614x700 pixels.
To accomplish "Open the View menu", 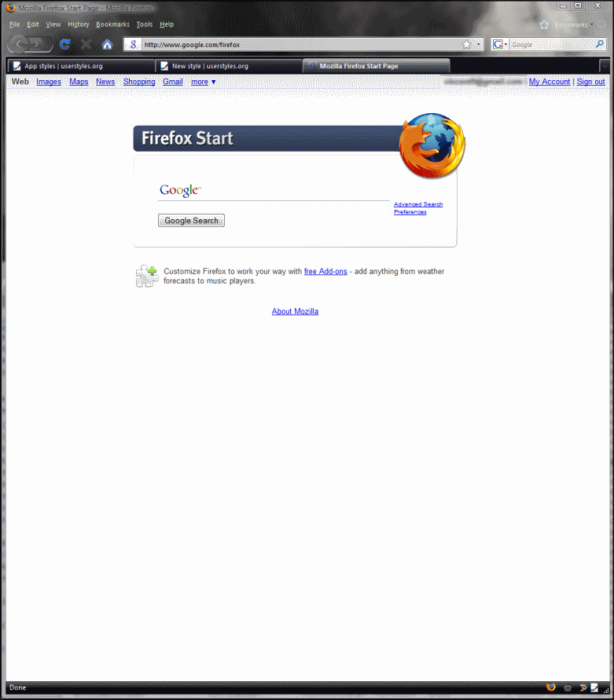I will (53, 24).
